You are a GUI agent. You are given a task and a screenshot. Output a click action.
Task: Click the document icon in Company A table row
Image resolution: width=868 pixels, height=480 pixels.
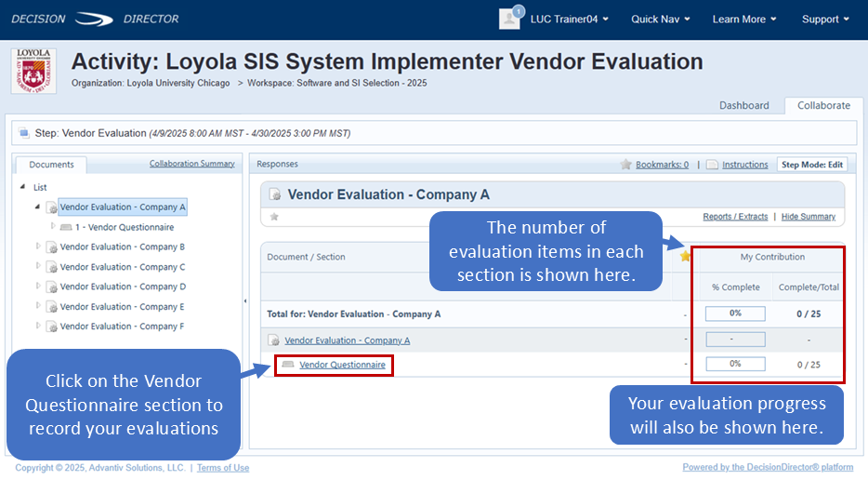(273, 340)
